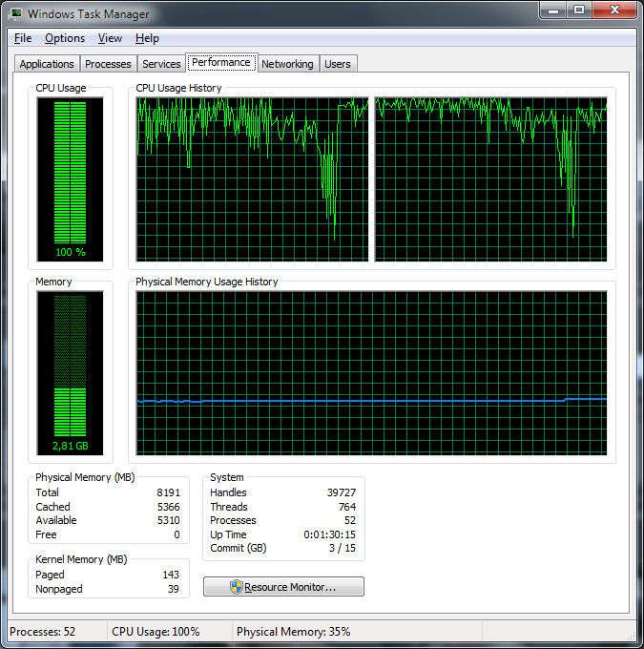The image size is (644, 649).
Task: Click the 'Commit (GB)' label
Action: (239, 548)
